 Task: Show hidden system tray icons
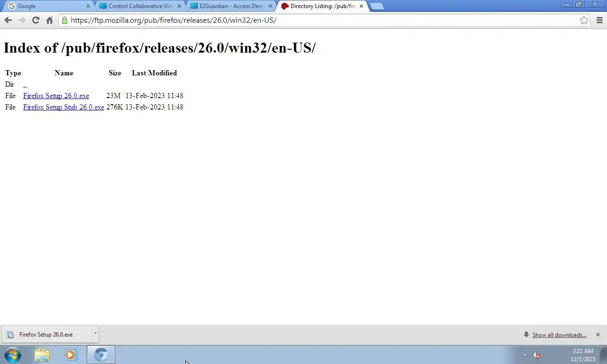[x=524, y=355]
